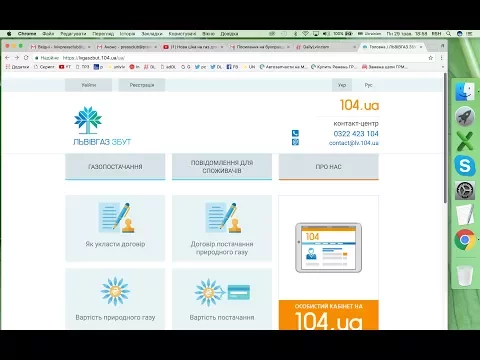The width and height of the screenshot is (480, 360).
Task: Click the address bar URL
Action: tap(94, 58)
